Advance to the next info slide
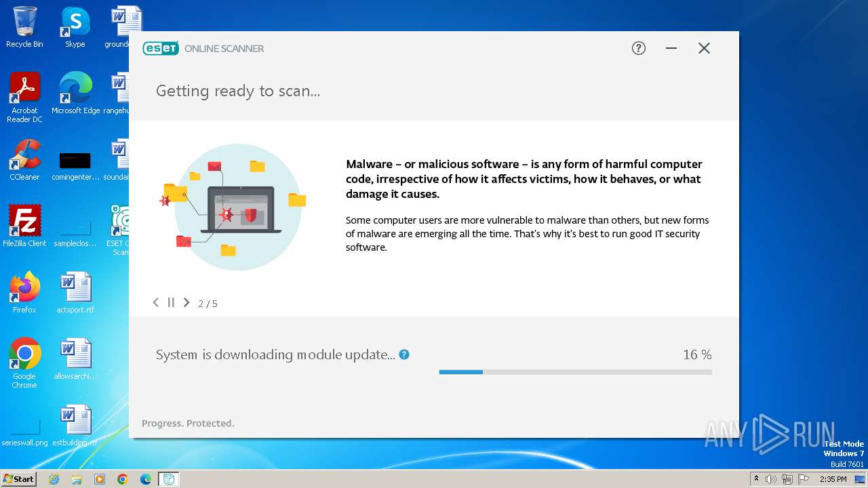868x488 pixels. click(x=186, y=302)
